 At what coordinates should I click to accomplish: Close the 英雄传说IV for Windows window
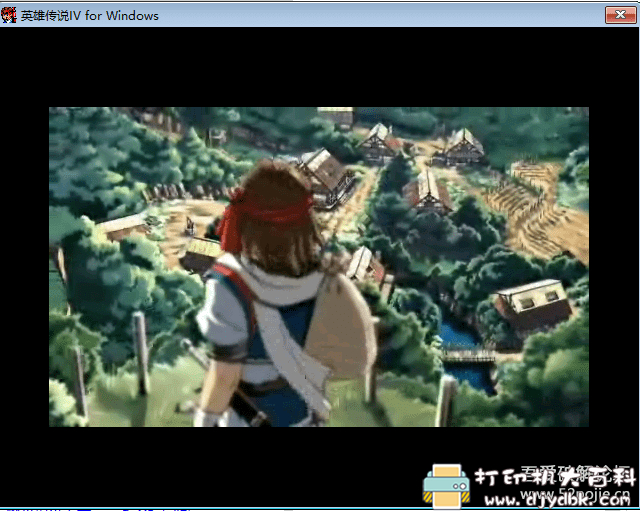click(x=620, y=15)
